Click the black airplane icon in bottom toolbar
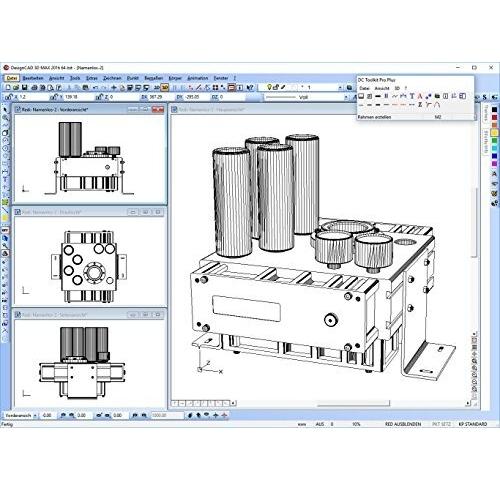This screenshot has width=500, height=500. point(216,415)
